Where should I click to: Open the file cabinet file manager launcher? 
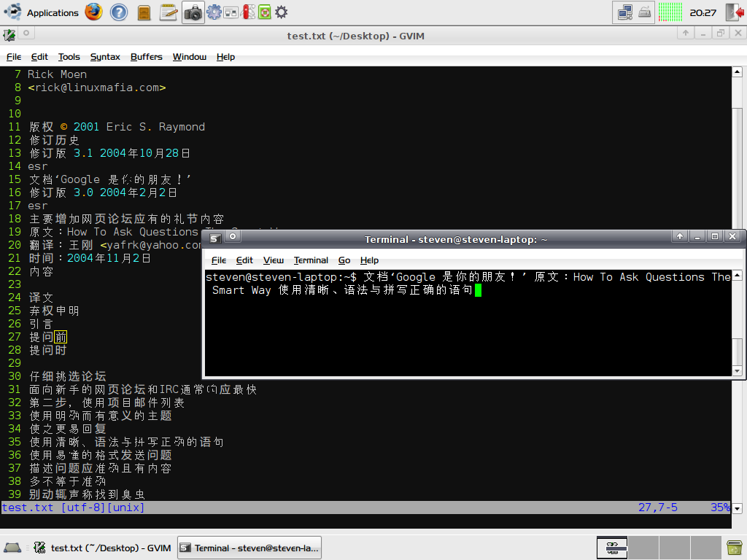click(144, 13)
